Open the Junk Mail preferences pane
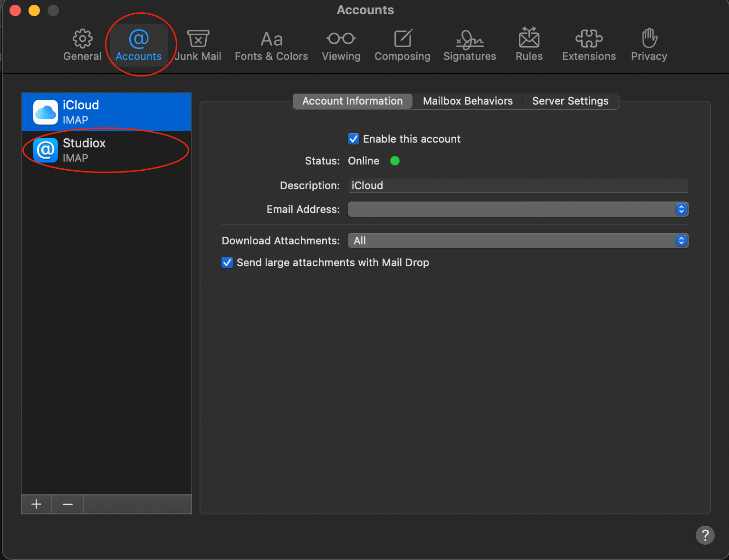Screen dimensions: 729x560 point(198,46)
